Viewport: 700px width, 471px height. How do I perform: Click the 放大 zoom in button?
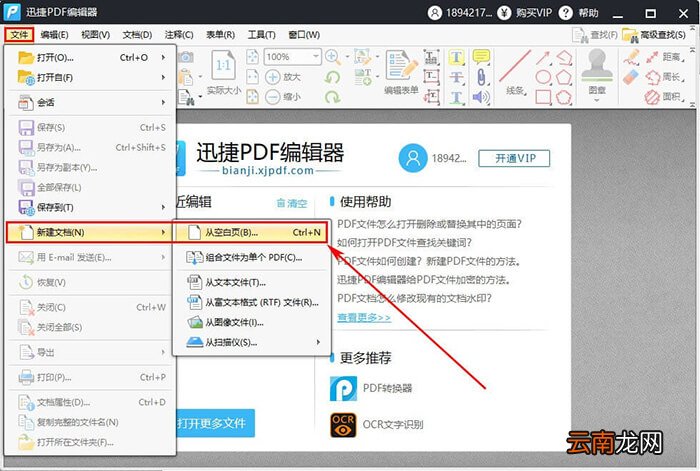[283, 77]
